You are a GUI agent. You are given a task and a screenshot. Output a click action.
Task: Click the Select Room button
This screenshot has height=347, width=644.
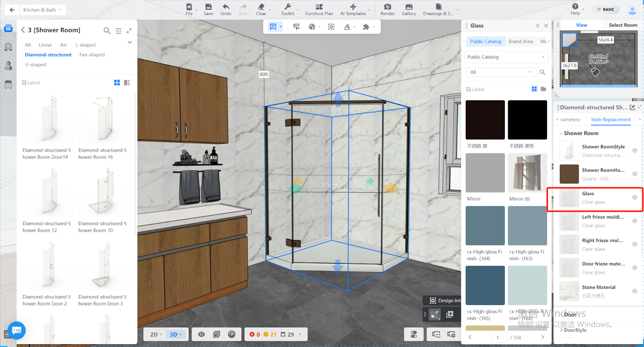623,25
